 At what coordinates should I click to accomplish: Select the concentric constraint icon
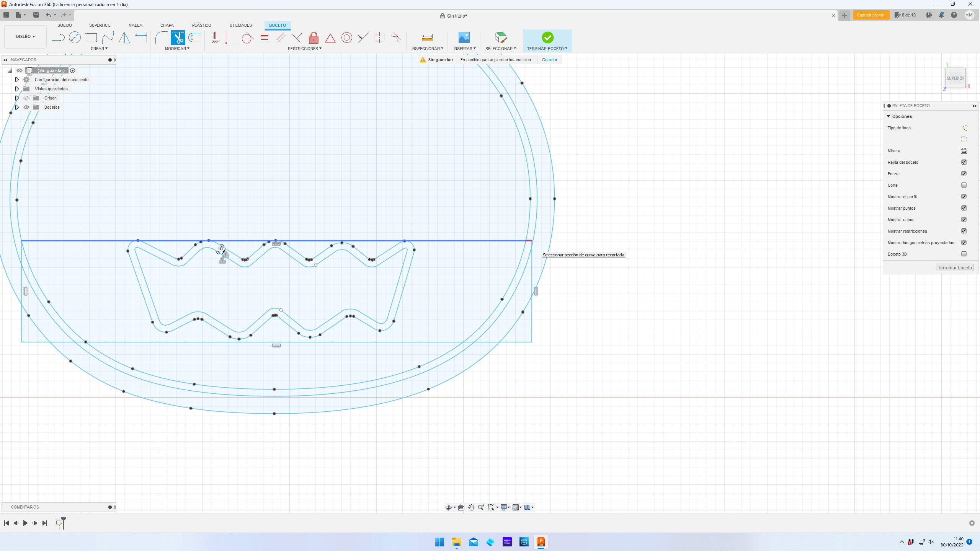pyautogui.click(x=346, y=37)
